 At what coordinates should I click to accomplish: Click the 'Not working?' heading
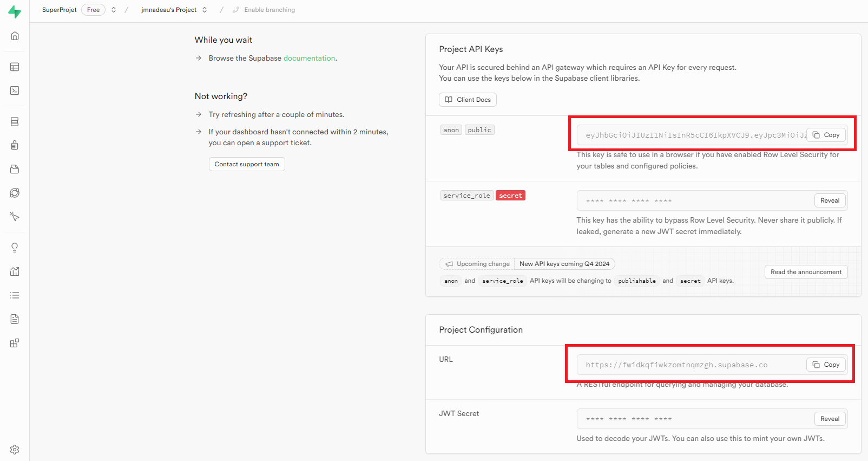[221, 96]
